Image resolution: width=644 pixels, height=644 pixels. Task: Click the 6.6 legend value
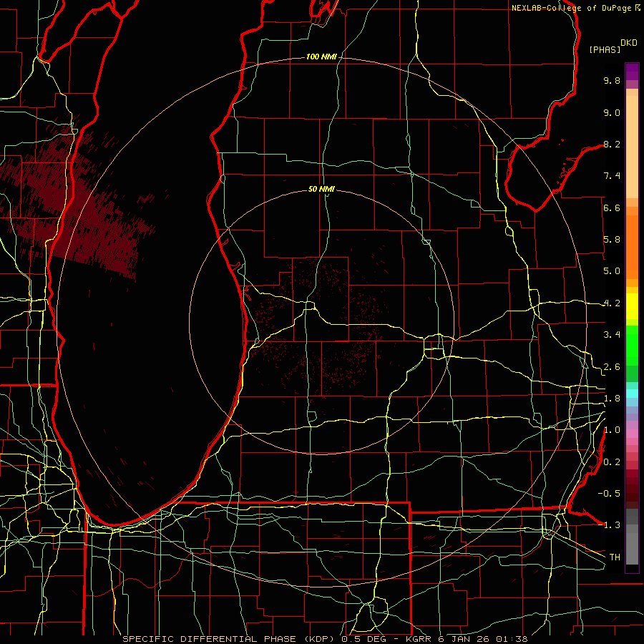(612, 208)
